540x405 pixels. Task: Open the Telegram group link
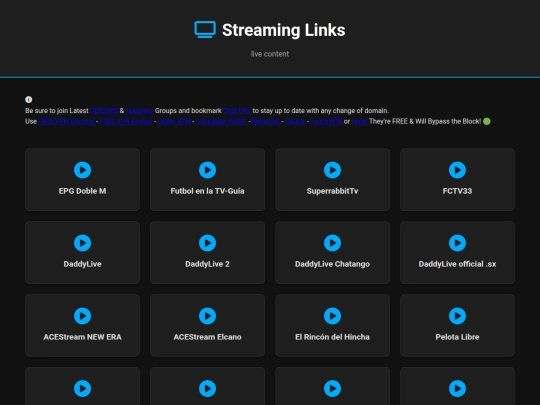click(139, 111)
